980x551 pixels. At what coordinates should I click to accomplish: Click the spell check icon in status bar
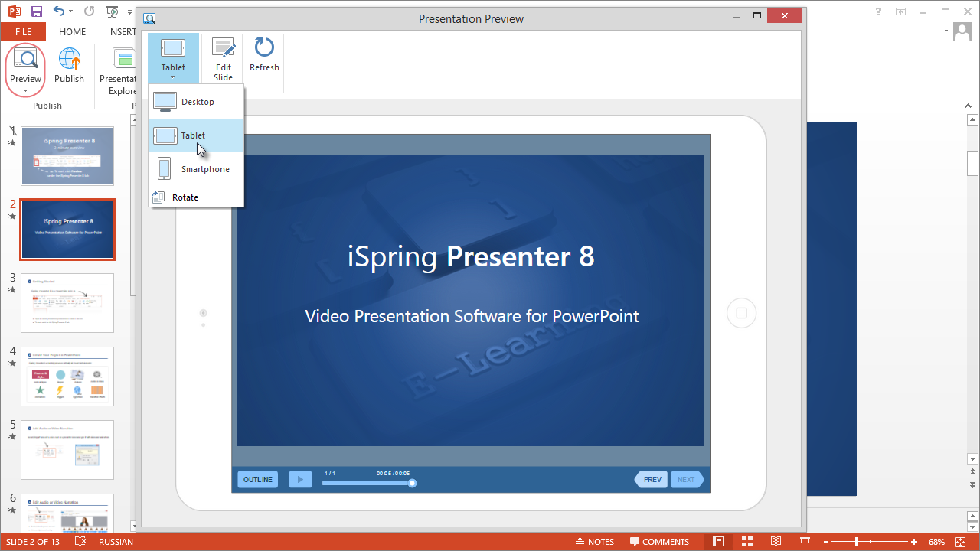tap(80, 542)
